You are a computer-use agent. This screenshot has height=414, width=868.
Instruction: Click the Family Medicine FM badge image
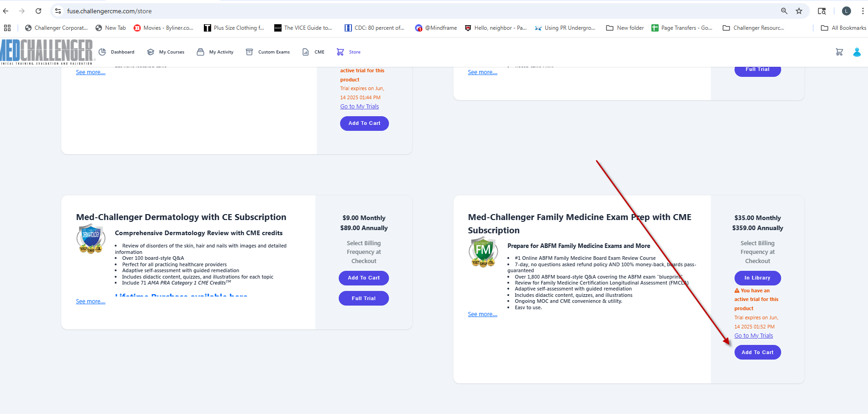483,252
